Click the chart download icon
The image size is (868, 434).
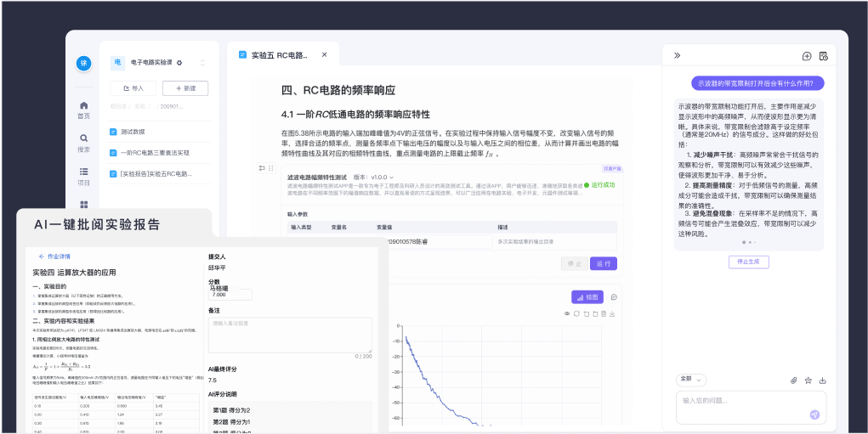coord(613,314)
